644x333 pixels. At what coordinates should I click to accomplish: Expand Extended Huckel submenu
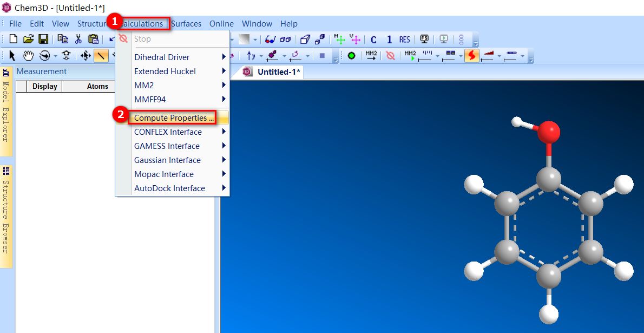(172, 71)
